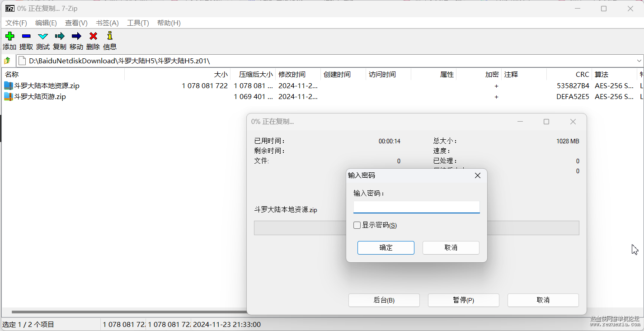Confirm password with 确定 button
644x331 pixels.
[x=386, y=248]
